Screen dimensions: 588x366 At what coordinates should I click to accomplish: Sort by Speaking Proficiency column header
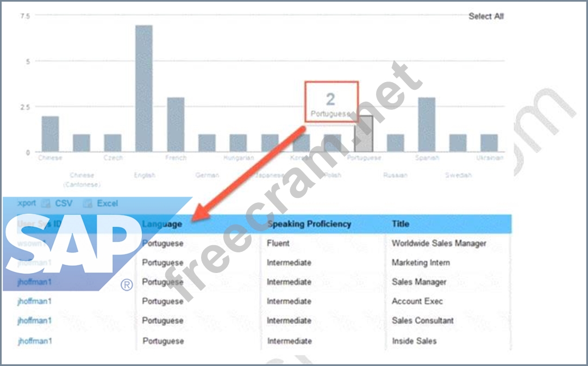309,224
